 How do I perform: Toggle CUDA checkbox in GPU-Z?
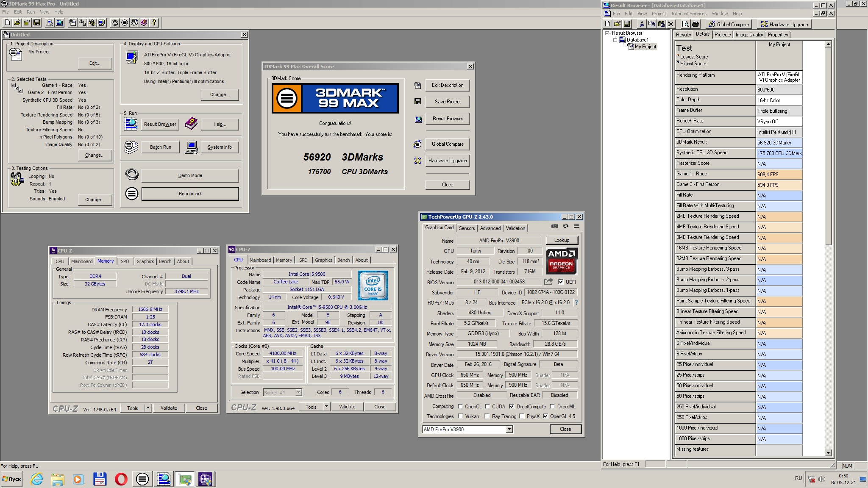click(x=487, y=406)
